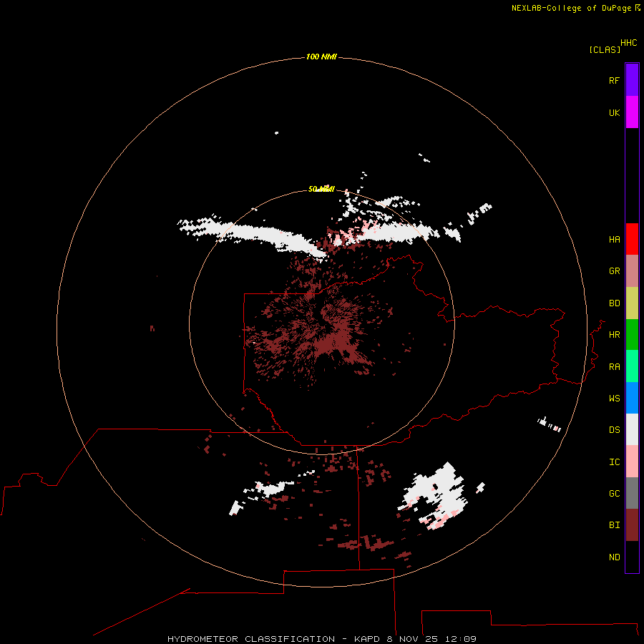Click the 'DS' legend label
Viewport: 644px width, 644px height.
point(614,430)
